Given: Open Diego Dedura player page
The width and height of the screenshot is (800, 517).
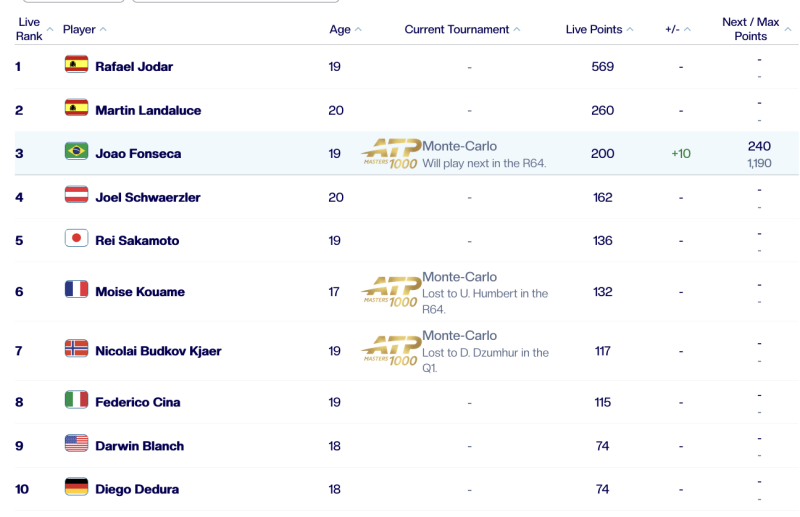Looking at the screenshot, I should pos(137,489).
